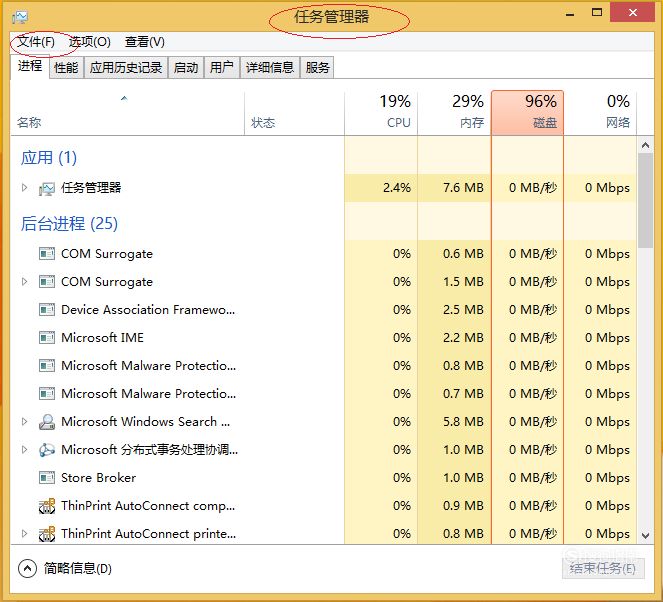
Task: Select the Device Association Framewo... name
Action: tap(148, 310)
